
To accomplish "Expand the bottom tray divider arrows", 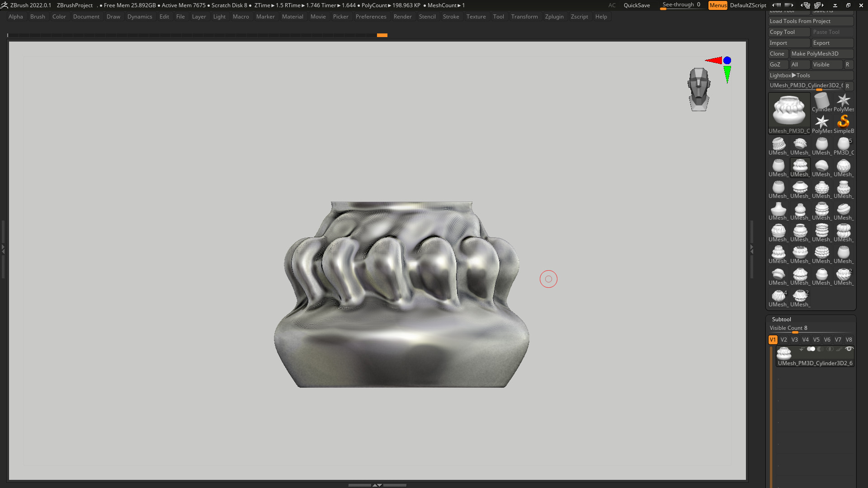I will [377, 485].
